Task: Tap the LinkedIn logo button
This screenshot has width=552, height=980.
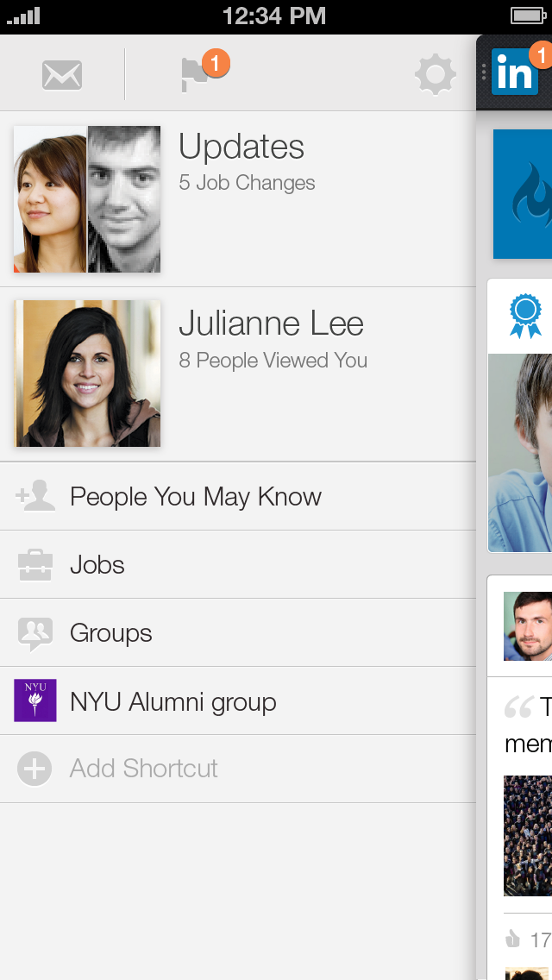Action: 515,73
